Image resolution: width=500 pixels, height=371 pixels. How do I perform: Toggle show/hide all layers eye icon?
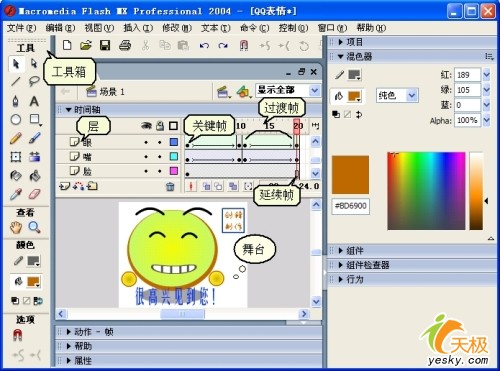pos(146,126)
